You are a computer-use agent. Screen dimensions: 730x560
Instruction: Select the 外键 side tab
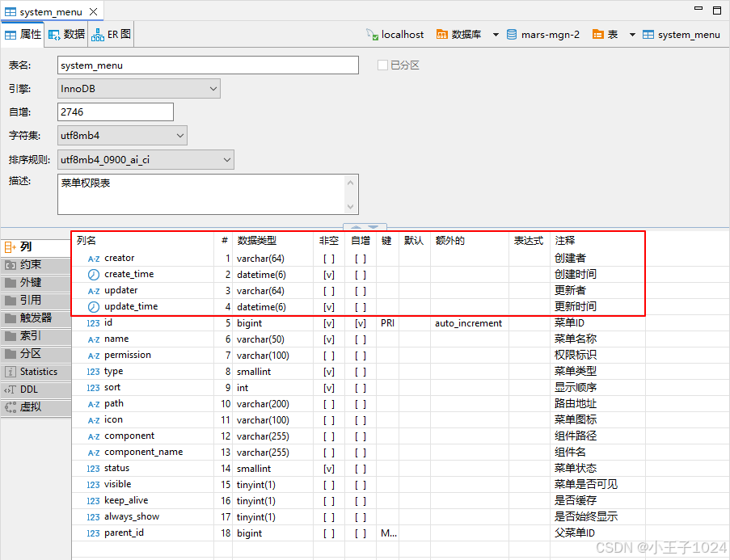[36, 283]
